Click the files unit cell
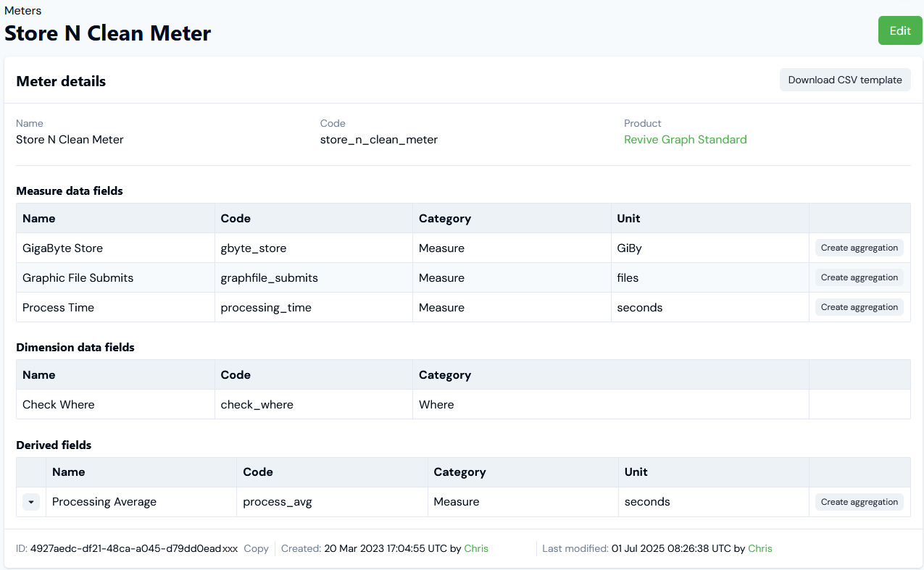The width and height of the screenshot is (924, 570). [x=710, y=277]
